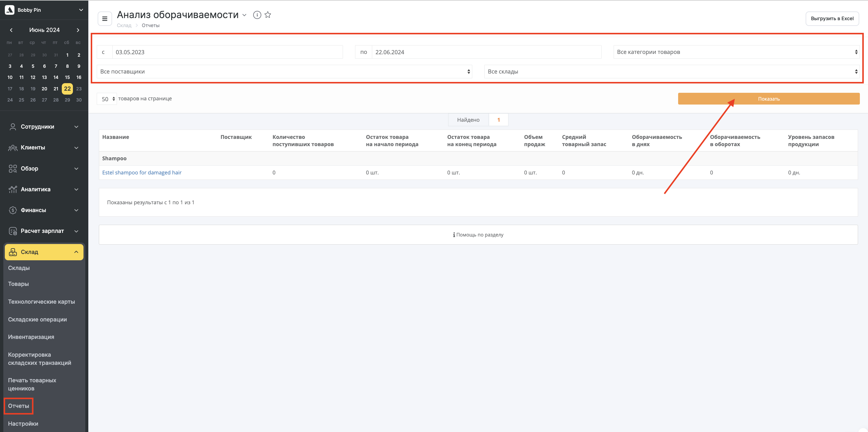Viewport: 868px width, 432px height.
Task: Click the Июнь 2024 month label
Action: coord(45,30)
